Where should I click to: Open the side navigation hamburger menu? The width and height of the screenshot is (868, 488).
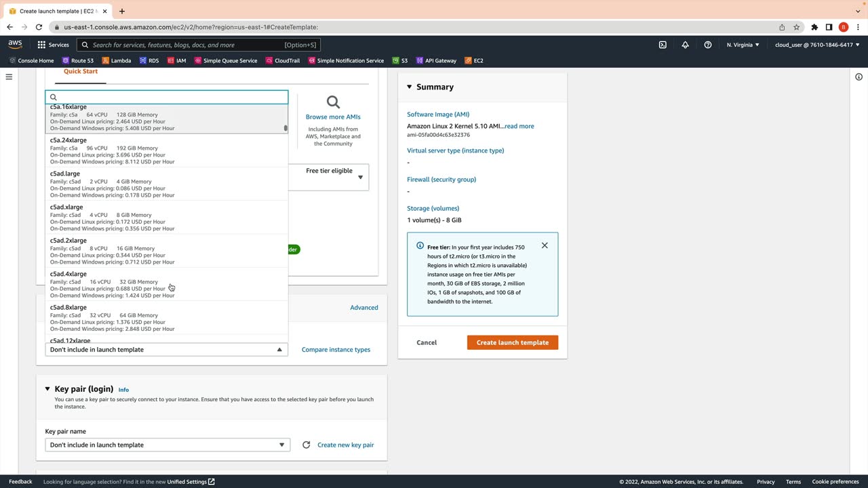[9, 77]
